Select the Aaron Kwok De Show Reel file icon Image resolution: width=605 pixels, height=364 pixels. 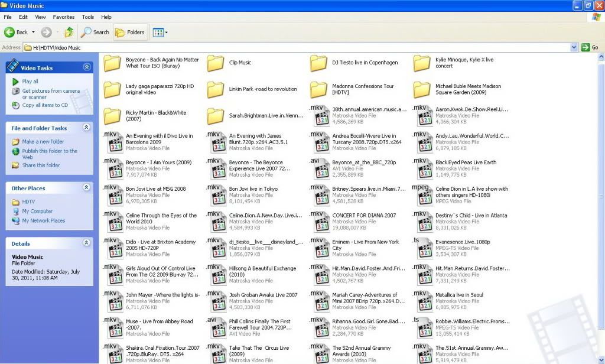point(422,116)
